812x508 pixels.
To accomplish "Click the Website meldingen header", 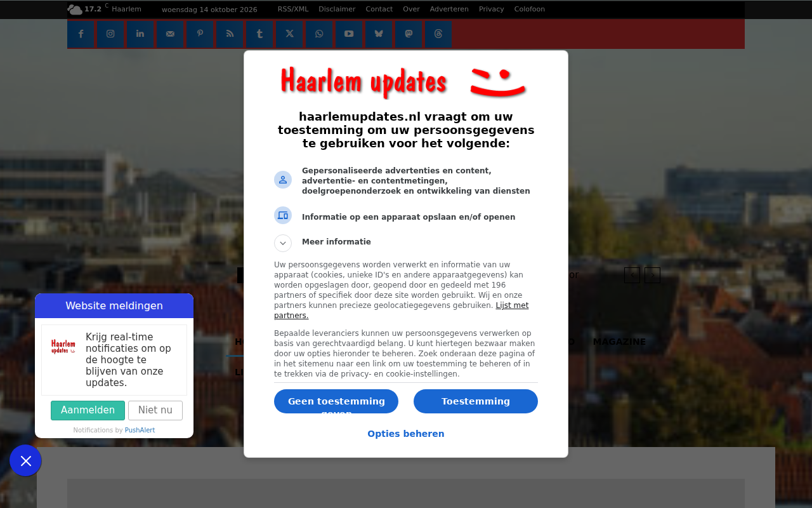I will [114, 305].
